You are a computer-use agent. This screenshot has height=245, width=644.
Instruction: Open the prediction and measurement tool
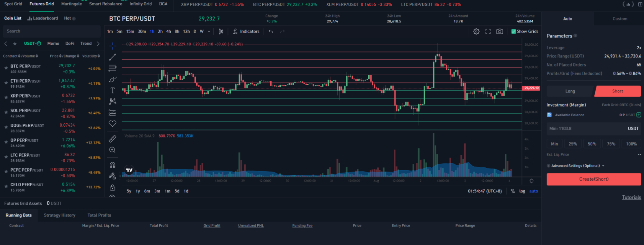click(x=112, y=113)
